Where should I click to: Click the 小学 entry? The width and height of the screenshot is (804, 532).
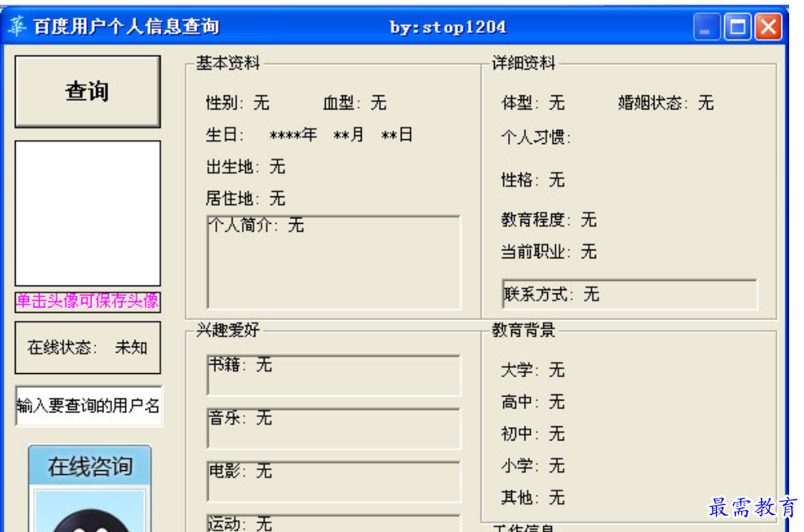[x=533, y=465]
